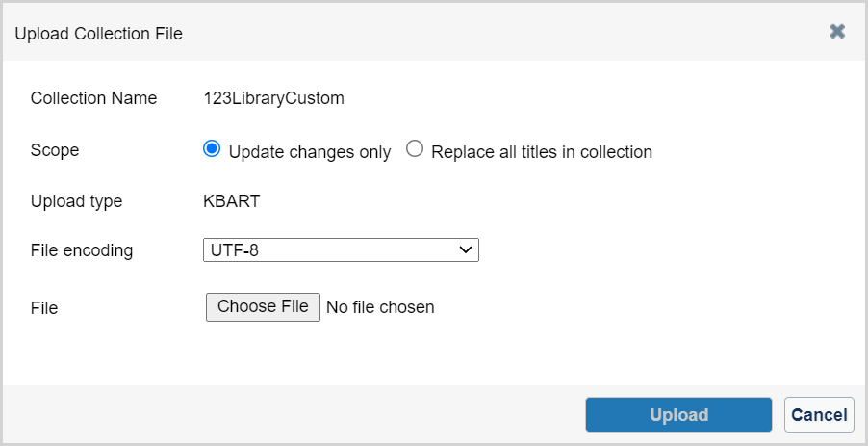Cancel the collection file upload

click(819, 414)
